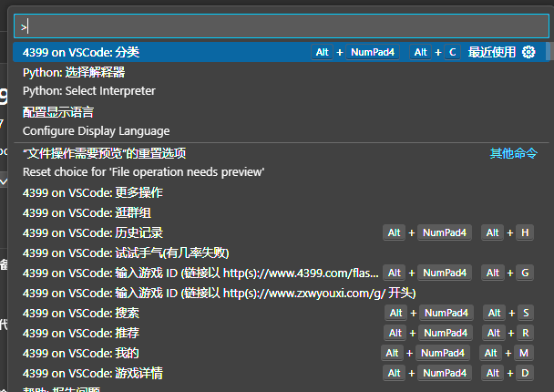This screenshot has width=554, height=392.
Task: Click the English "Python: Select Interpreter" subtitle
Action: [x=89, y=91]
